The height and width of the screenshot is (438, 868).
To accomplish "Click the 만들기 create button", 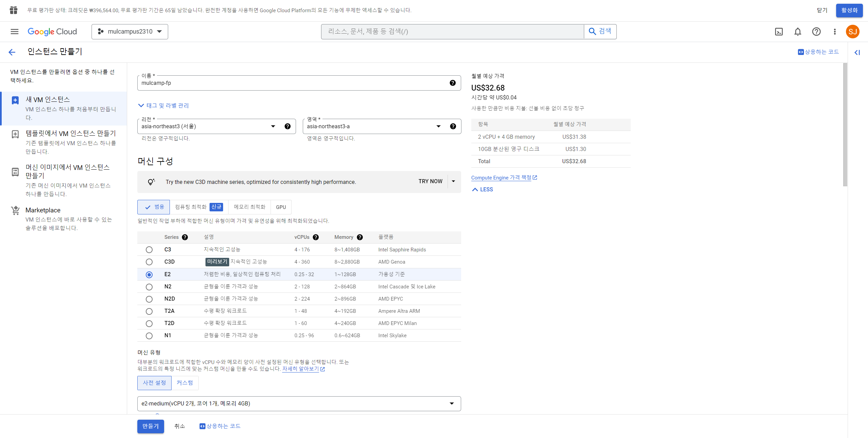I will pos(151,426).
